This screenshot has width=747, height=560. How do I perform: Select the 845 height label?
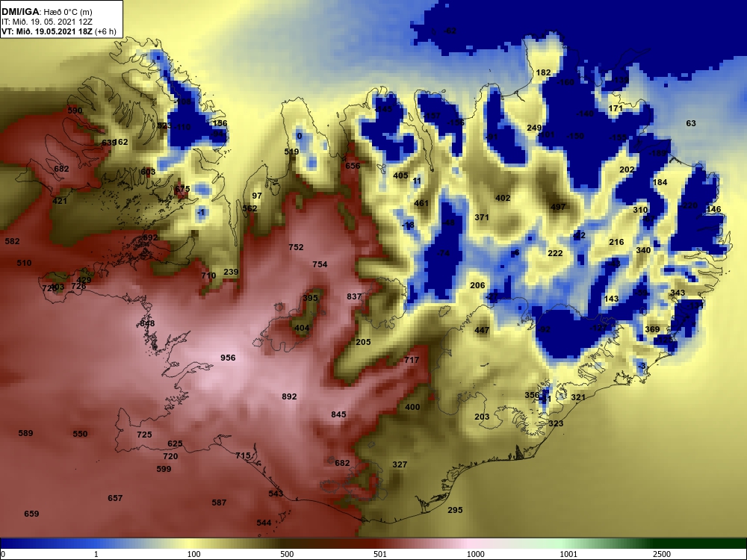pyautogui.click(x=338, y=414)
